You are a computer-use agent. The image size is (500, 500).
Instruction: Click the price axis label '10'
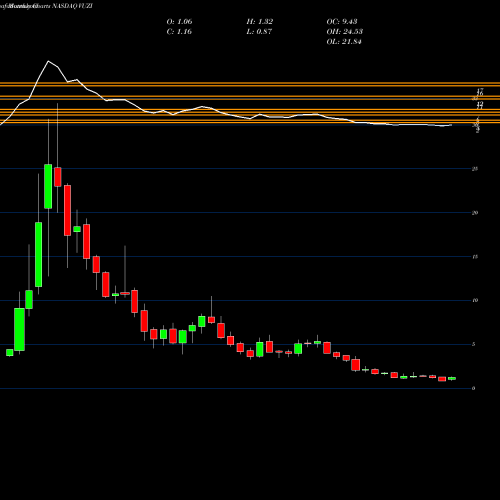pos(475,300)
